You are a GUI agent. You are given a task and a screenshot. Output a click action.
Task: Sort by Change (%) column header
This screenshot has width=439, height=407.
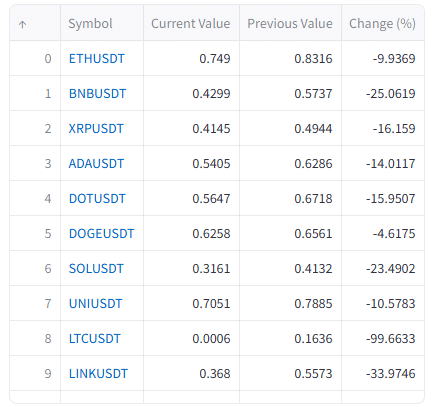(x=383, y=23)
